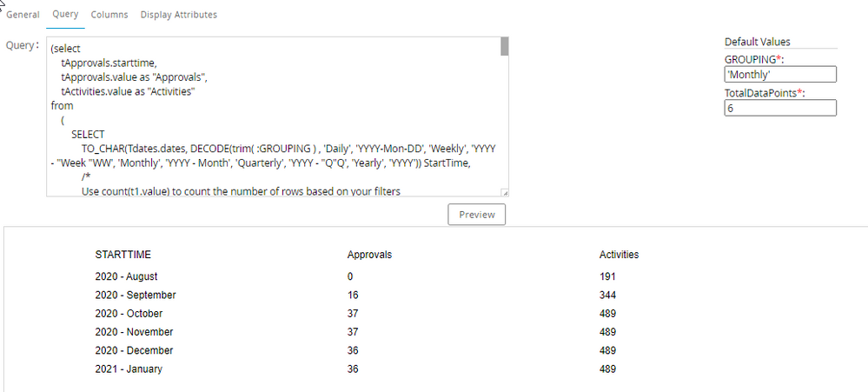Select the 2021 - January row
Image resolution: width=868 pixels, height=392 pixels.
[129, 369]
